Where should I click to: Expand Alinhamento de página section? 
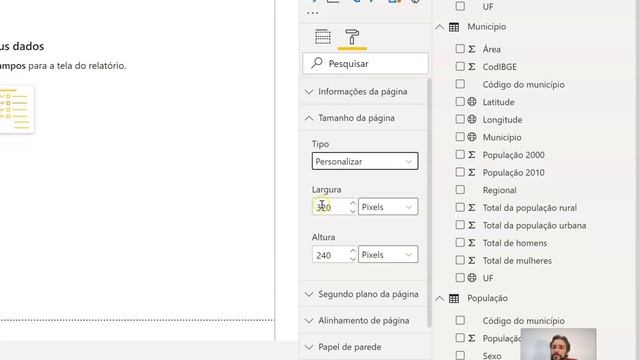pos(365,321)
